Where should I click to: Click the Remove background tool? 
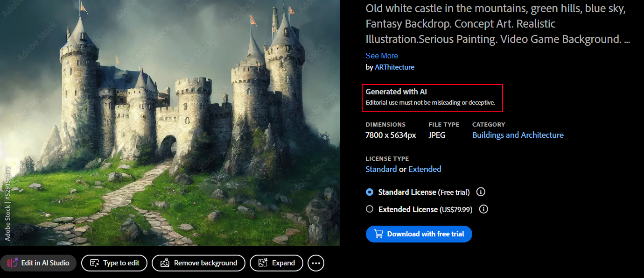point(198,263)
